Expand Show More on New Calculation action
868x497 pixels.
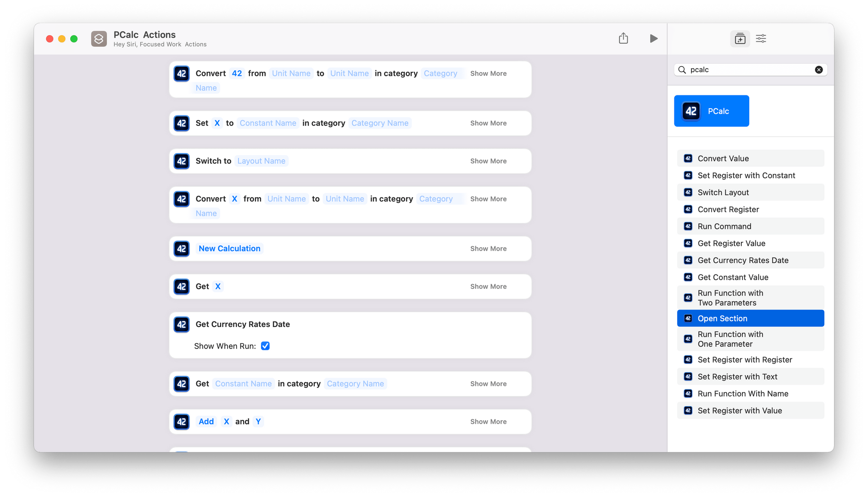(488, 248)
